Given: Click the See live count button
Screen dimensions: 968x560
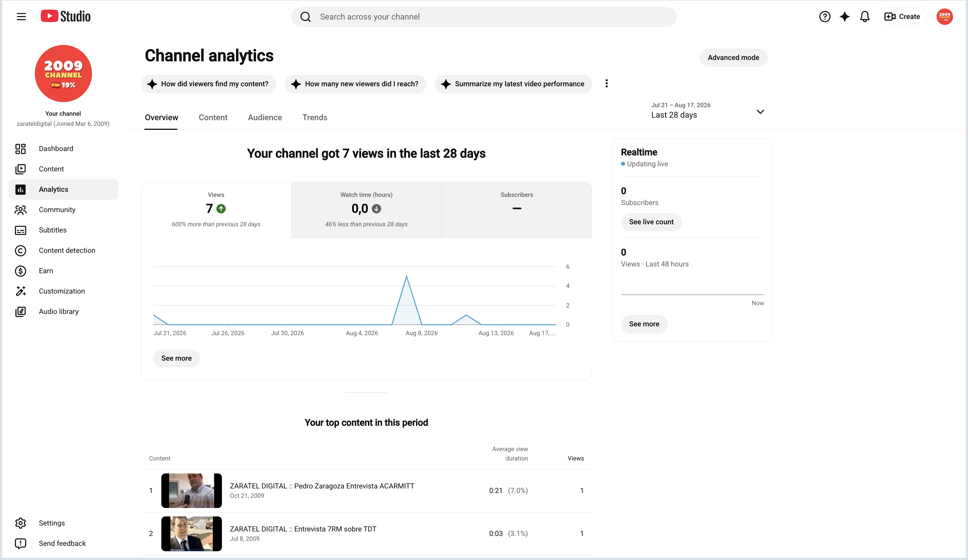Looking at the screenshot, I should 651,222.
